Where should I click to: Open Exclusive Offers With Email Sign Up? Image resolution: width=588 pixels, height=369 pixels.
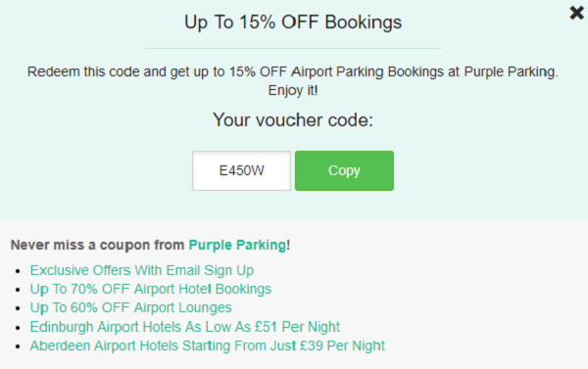[142, 270]
